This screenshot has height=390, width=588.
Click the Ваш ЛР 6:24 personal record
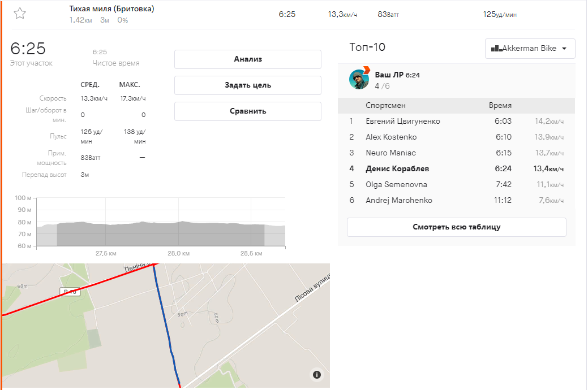[397, 75]
